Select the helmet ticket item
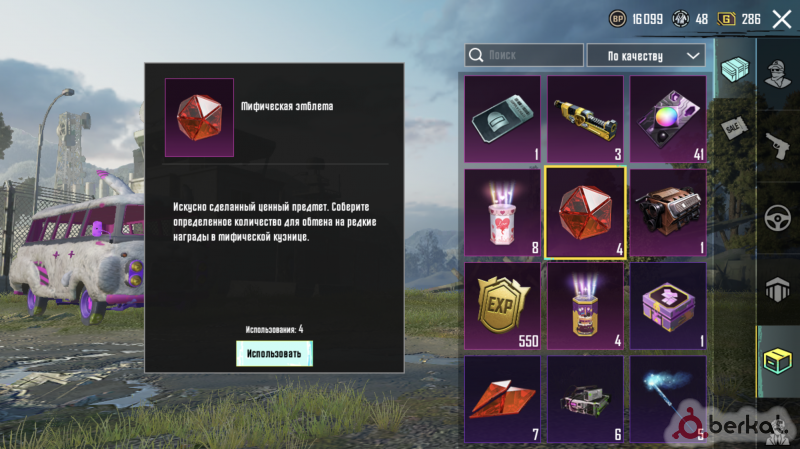 (503, 119)
